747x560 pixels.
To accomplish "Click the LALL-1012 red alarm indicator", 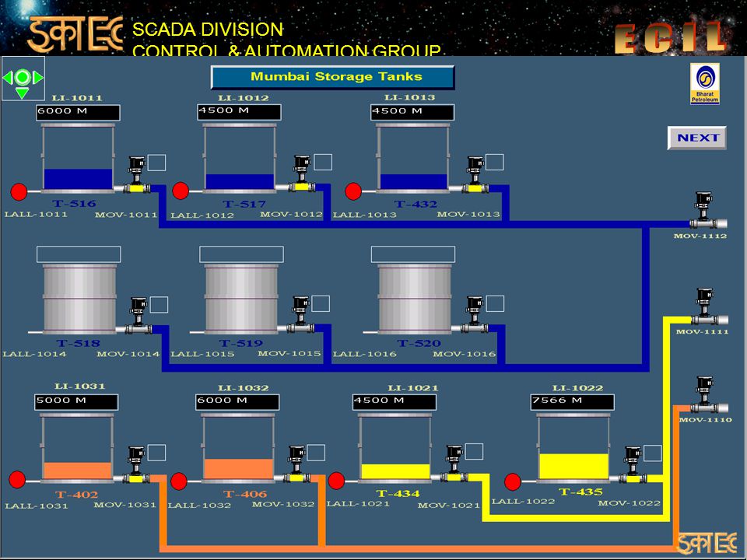I will coord(181,191).
